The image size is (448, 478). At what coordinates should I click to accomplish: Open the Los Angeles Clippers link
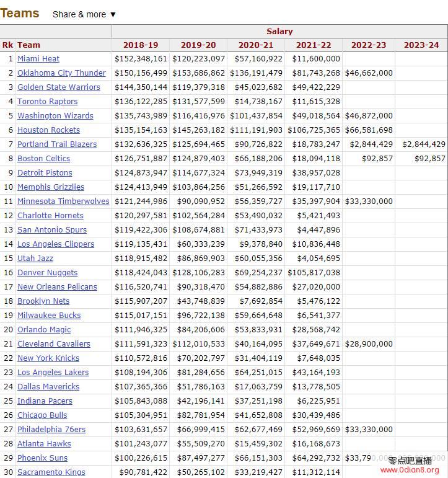[x=56, y=244]
